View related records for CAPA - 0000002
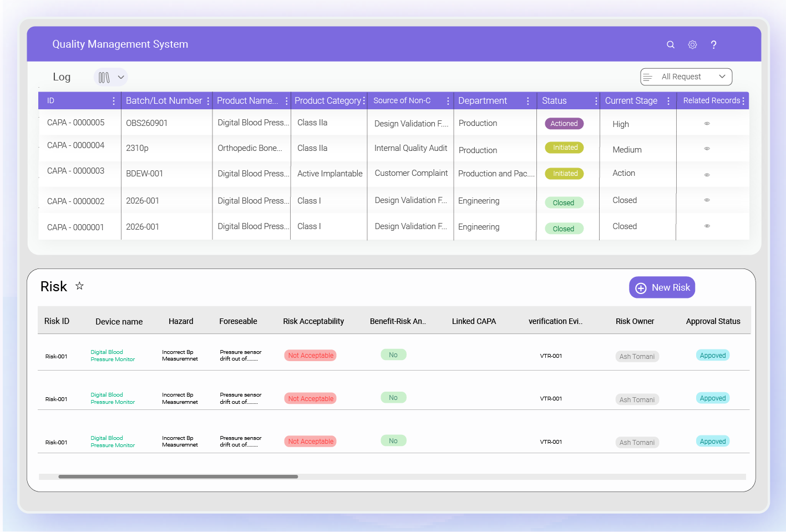 pyautogui.click(x=707, y=200)
